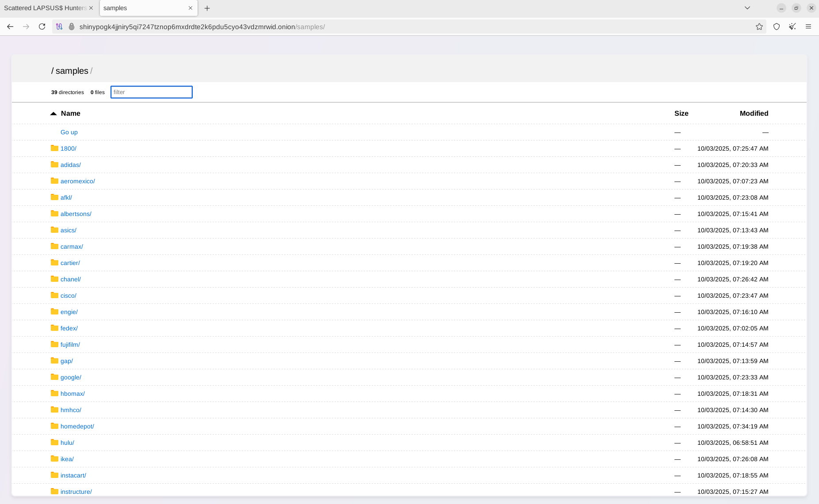Focus the filter input field
Screen dimensions: 819x504
click(x=151, y=92)
